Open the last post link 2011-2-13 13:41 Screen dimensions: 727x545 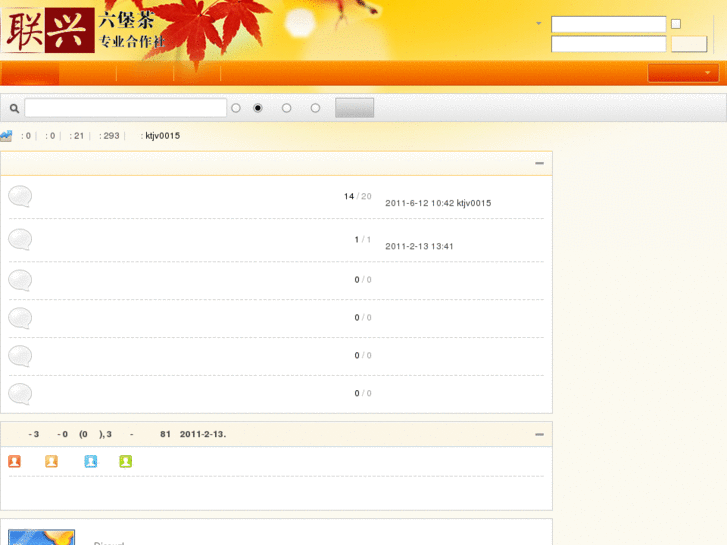coord(419,246)
